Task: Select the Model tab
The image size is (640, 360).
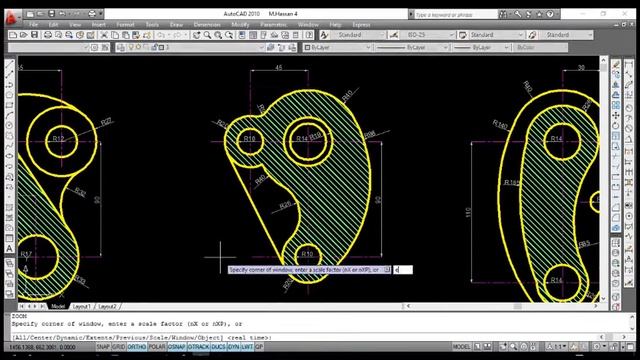Action: [58, 306]
